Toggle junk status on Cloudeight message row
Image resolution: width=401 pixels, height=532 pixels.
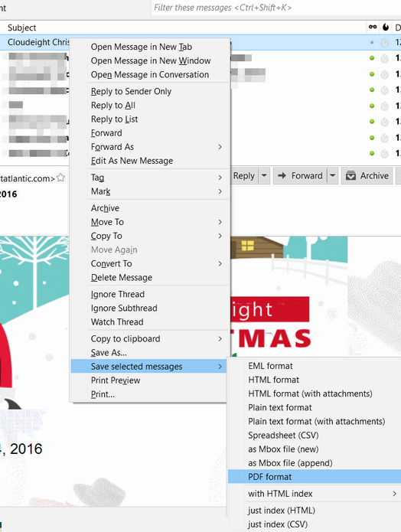pos(384,43)
